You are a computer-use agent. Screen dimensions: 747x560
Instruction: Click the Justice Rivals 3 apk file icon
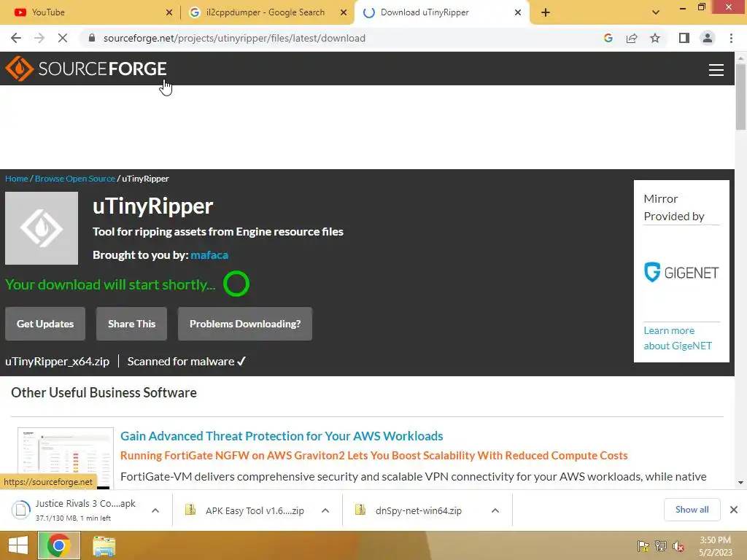(x=20, y=510)
